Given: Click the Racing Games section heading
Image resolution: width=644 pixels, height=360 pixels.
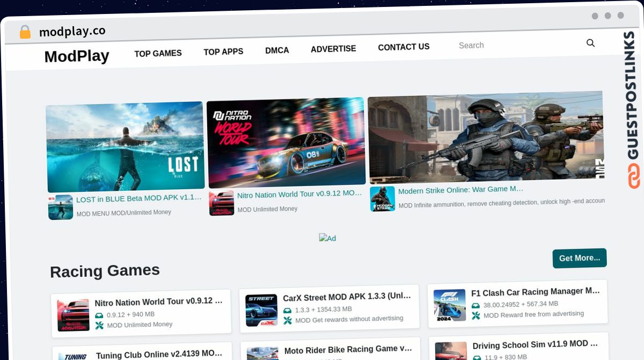Looking at the screenshot, I should click(x=105, y=271).
